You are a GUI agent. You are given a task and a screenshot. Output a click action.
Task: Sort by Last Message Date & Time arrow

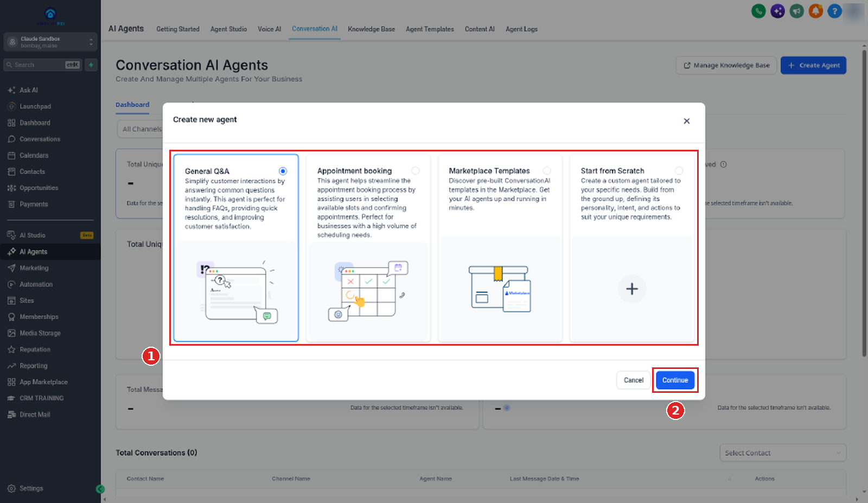pos(730,479)
